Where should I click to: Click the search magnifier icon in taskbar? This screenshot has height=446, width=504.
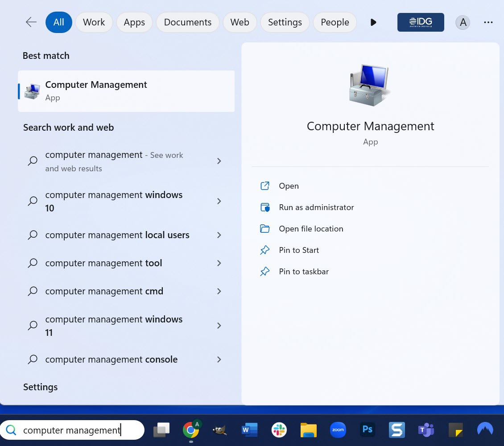(x=11, y=430)
